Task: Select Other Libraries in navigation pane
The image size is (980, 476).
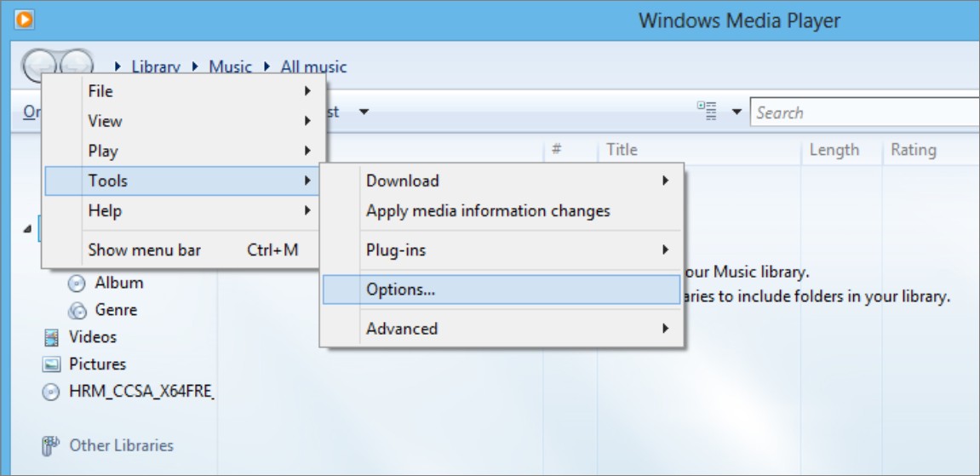Action: [x=121, y=445]
